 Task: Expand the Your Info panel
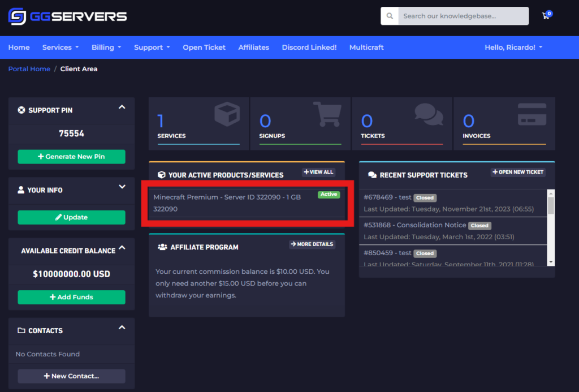(x=122, y=187)
